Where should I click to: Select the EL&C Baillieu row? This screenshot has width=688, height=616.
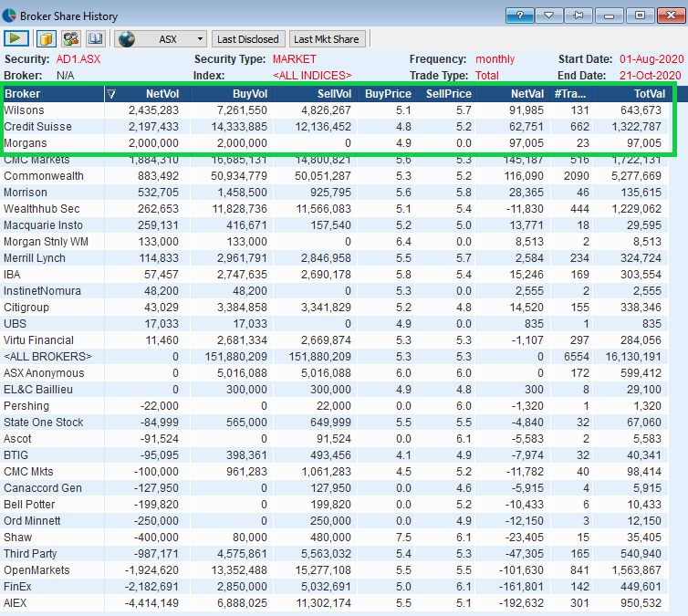(x=336, y=389)
